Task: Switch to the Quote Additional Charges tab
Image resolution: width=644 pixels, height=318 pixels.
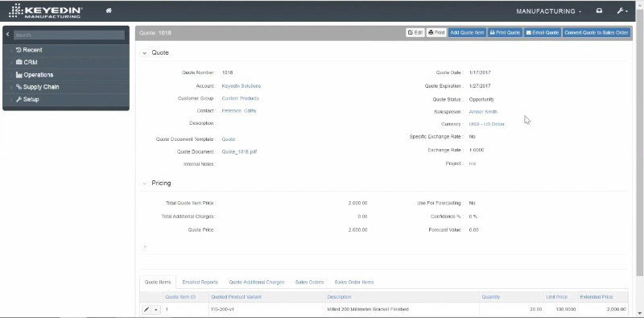Action: 257,283
